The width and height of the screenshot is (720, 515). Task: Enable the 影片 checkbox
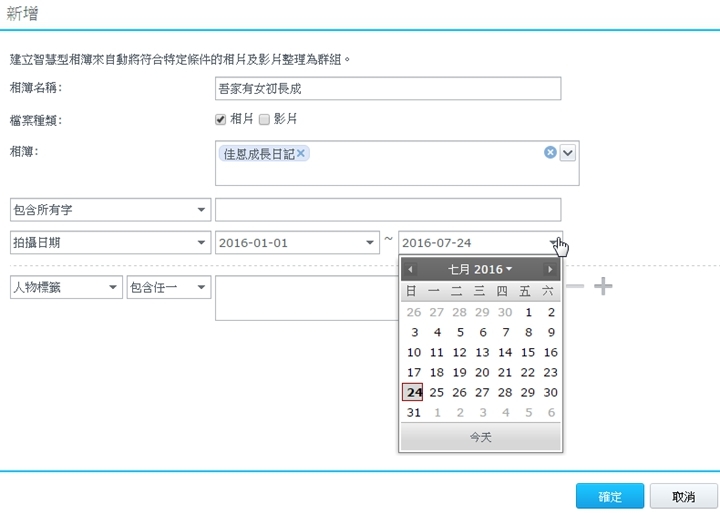265,119
